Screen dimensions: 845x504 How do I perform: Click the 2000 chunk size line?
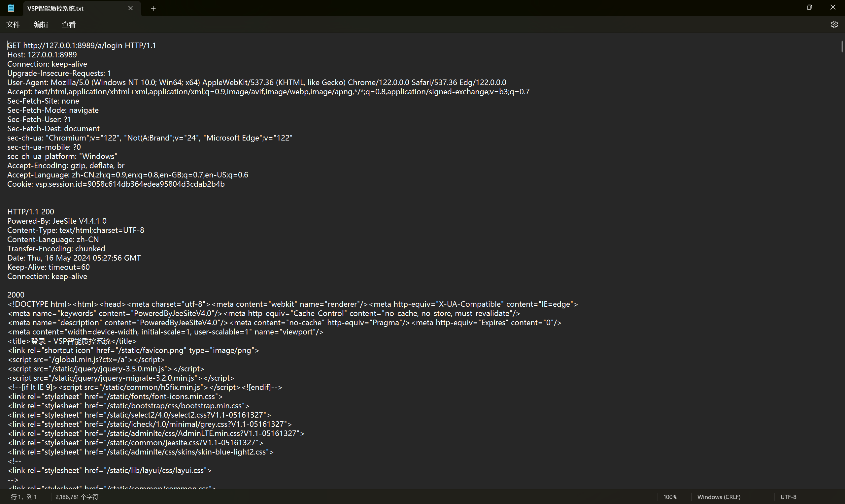point(16,295)
